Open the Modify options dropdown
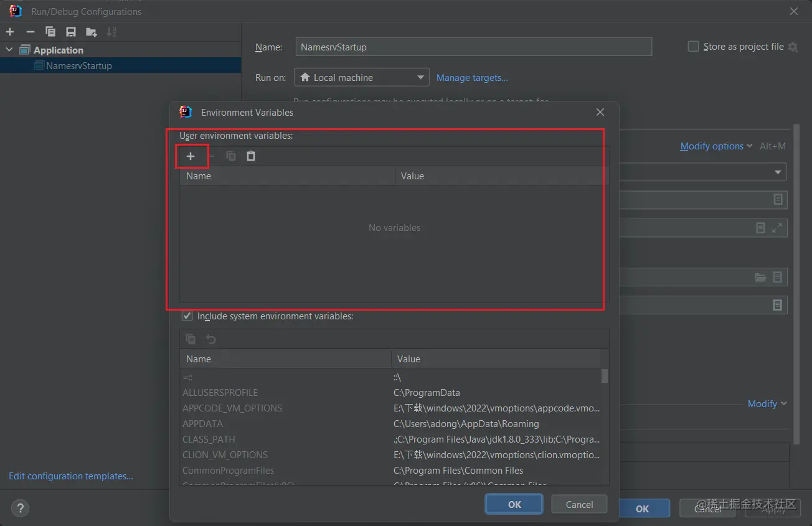The width and height of the screenshot is (812, 526). point(716,146)
